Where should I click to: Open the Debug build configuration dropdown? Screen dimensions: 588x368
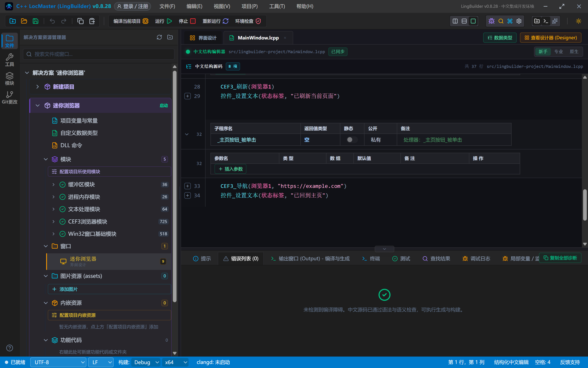146,362
